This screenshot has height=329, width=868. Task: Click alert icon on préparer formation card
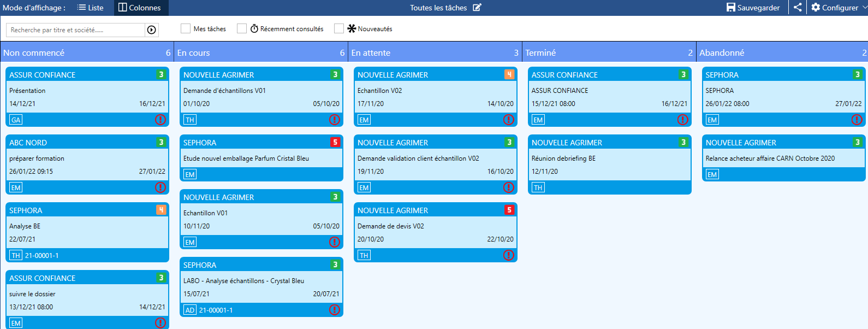click(160, 187)
